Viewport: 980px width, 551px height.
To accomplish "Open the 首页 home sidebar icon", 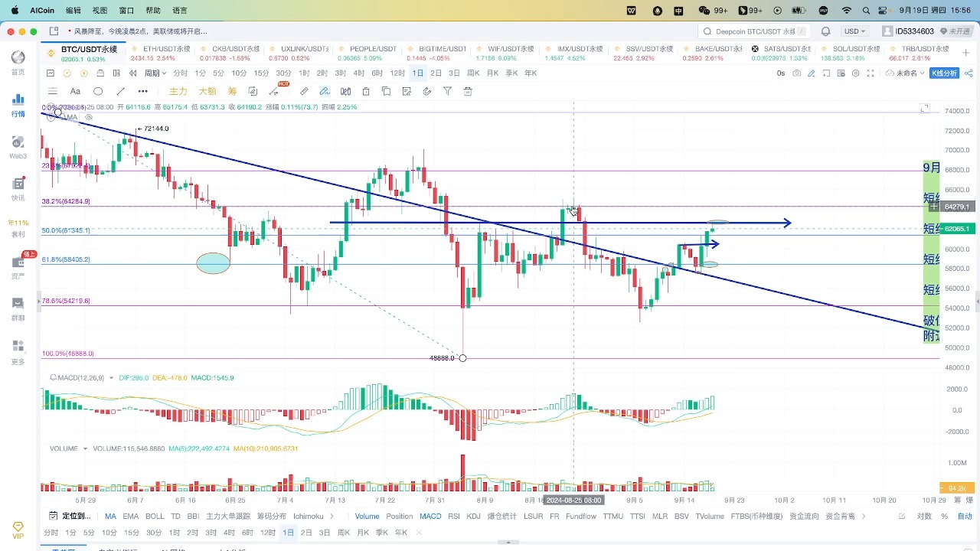I will coord(18,62).
